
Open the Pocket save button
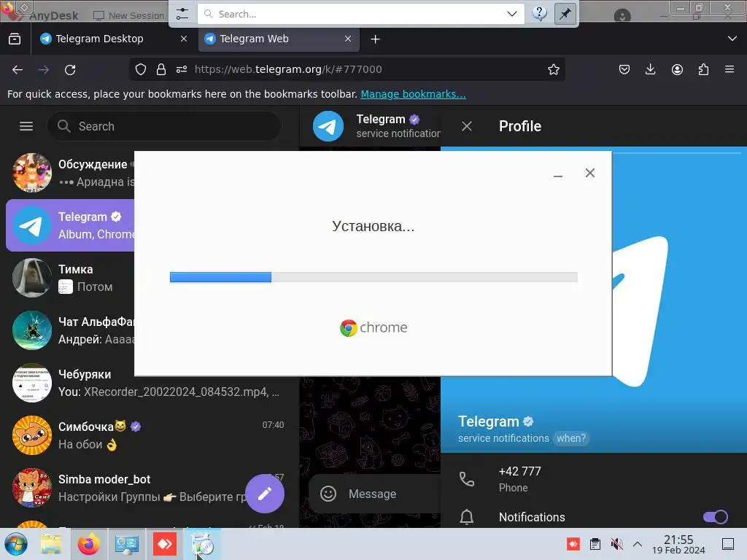point(624,69)
